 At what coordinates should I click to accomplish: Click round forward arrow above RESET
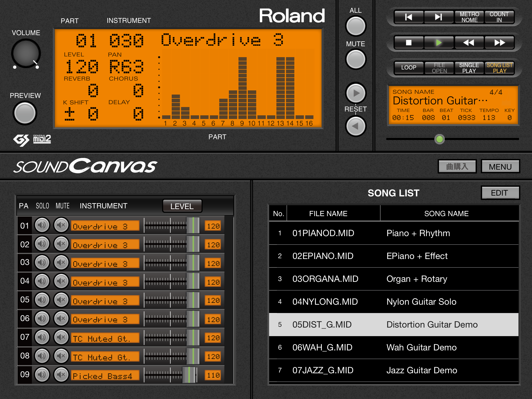tap(356, 93)
